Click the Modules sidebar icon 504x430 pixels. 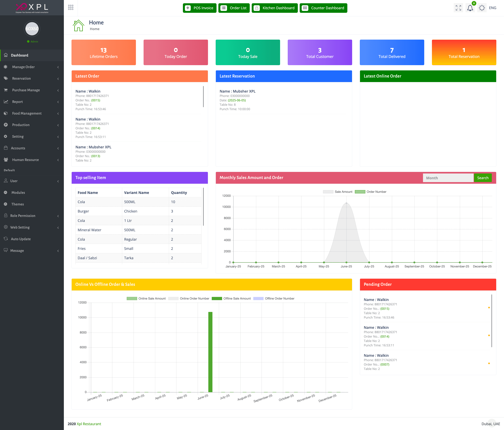pos(6,192)
